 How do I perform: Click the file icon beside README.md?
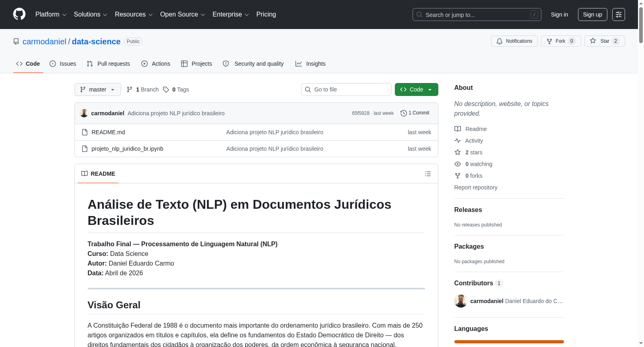coord(85,132)
